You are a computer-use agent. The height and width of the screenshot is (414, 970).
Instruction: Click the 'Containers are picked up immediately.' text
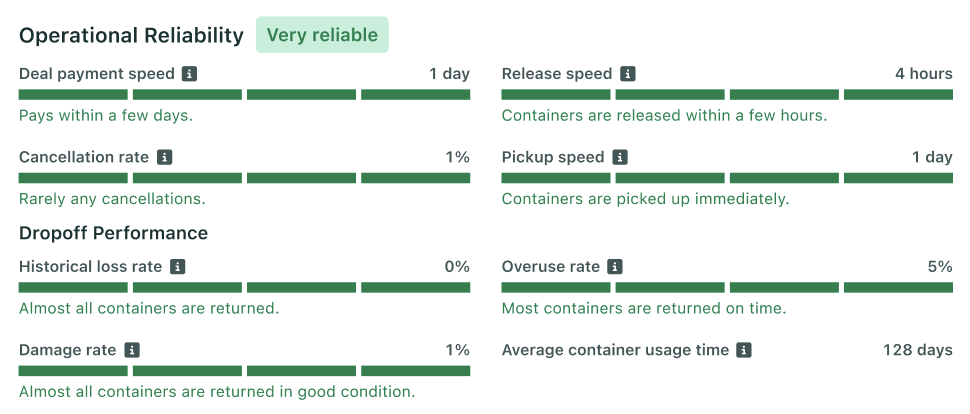pyautogui.click(x=645, y=199)
